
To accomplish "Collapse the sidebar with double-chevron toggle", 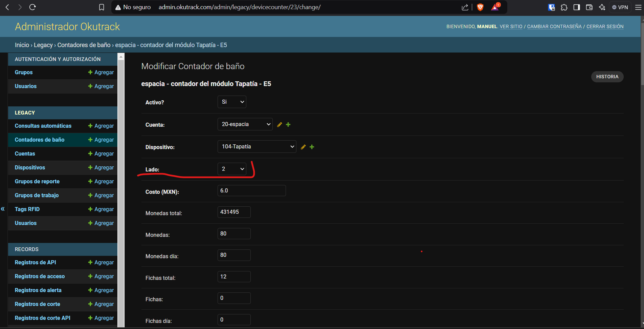I will pyautogui.click(x=3, y=209).
